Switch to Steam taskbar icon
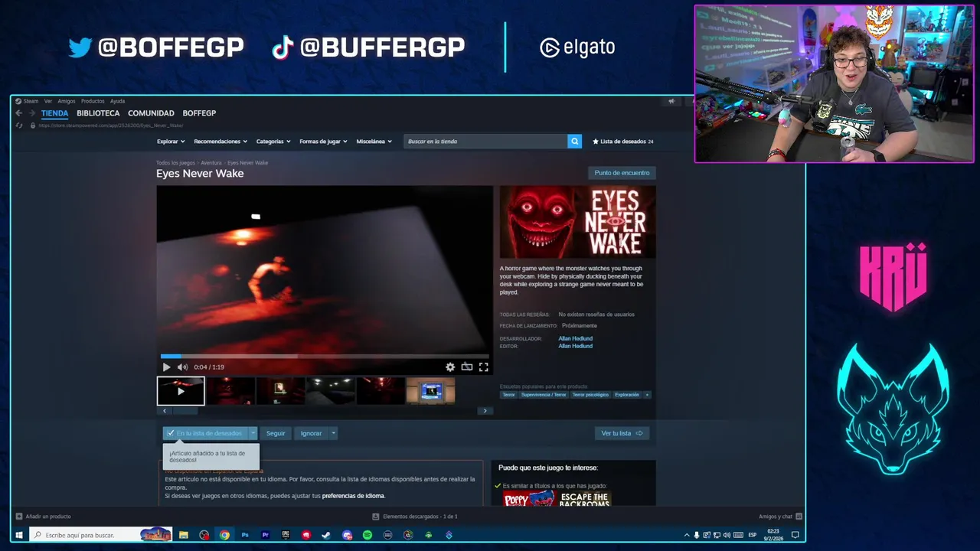The image size is (980, 551). tap(326, 535)
